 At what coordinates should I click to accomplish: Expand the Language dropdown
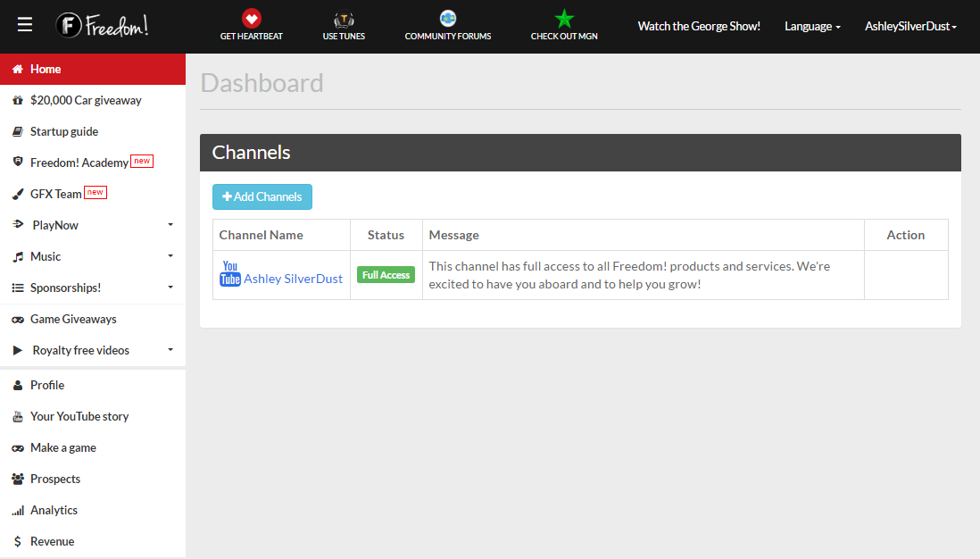pos(812,27)
